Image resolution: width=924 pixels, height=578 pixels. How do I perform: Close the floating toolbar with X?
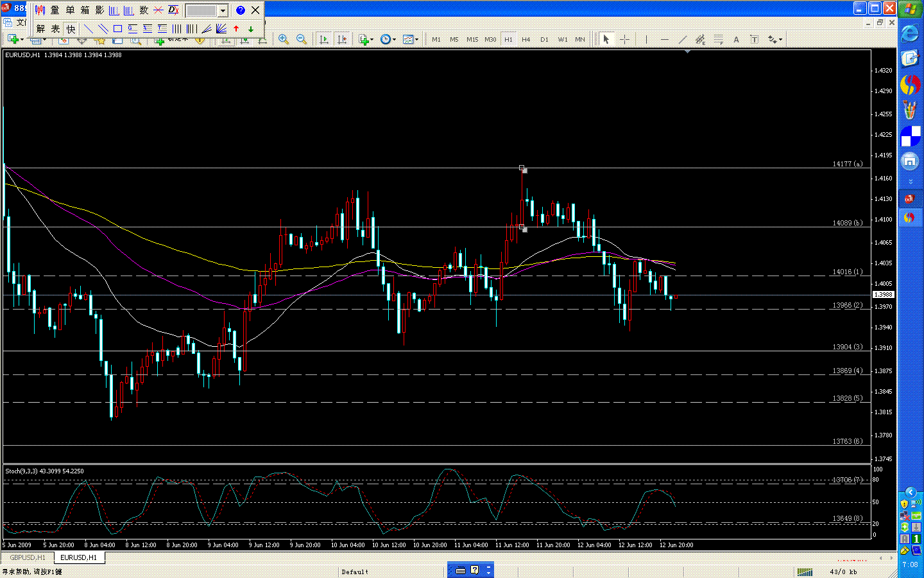(x=255, y=10)
